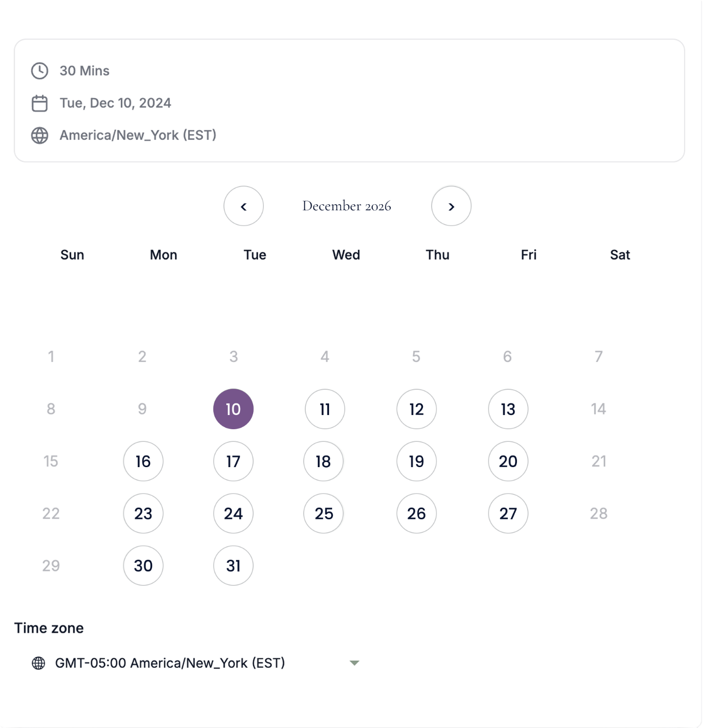
Task: Choose Wednesday the 18th
Action: click(323, 461)
